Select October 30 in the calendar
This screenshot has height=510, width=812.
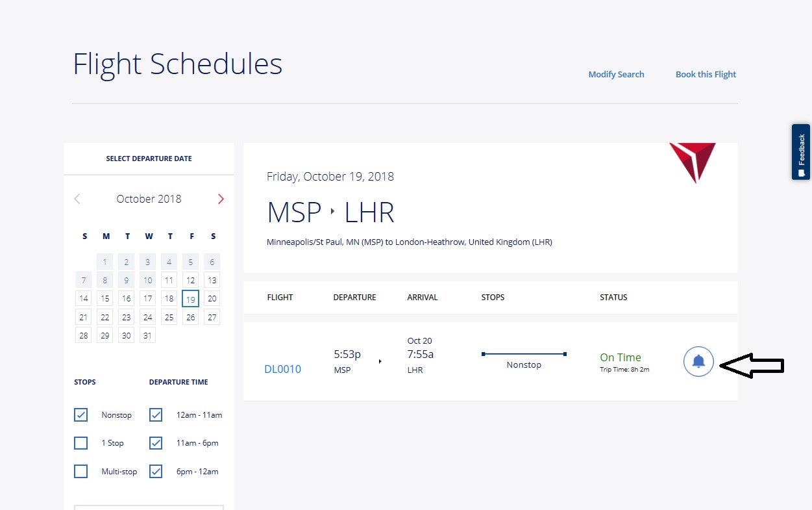(126, 335)
